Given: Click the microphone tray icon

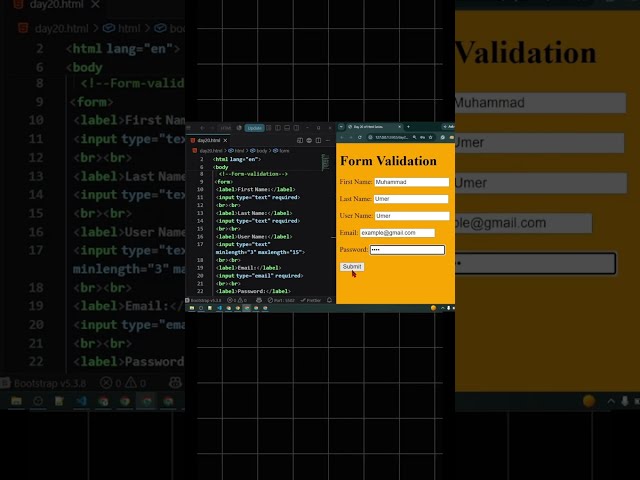Looking at the screenshot, I should point(449,308).
